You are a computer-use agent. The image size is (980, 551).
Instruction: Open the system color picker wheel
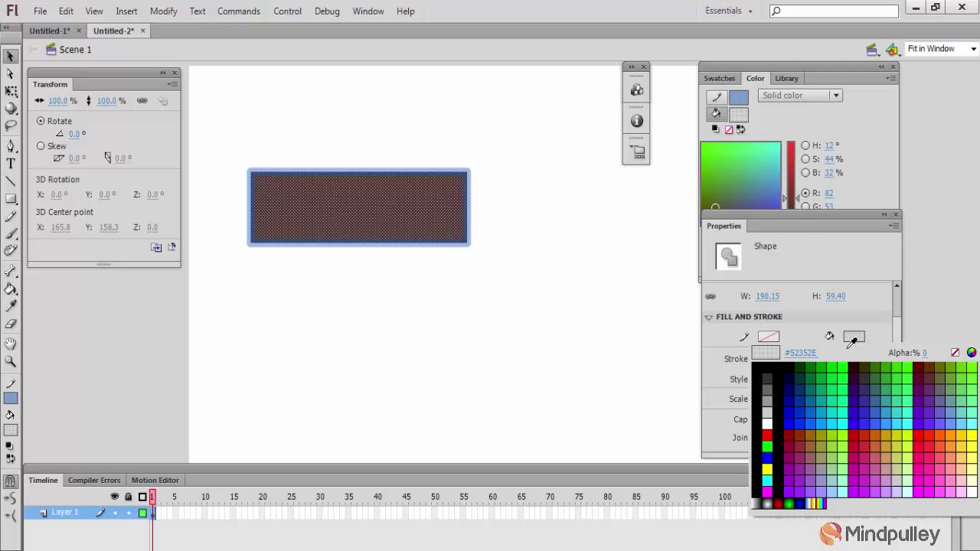pyautogui.click(x=972, y=353)
